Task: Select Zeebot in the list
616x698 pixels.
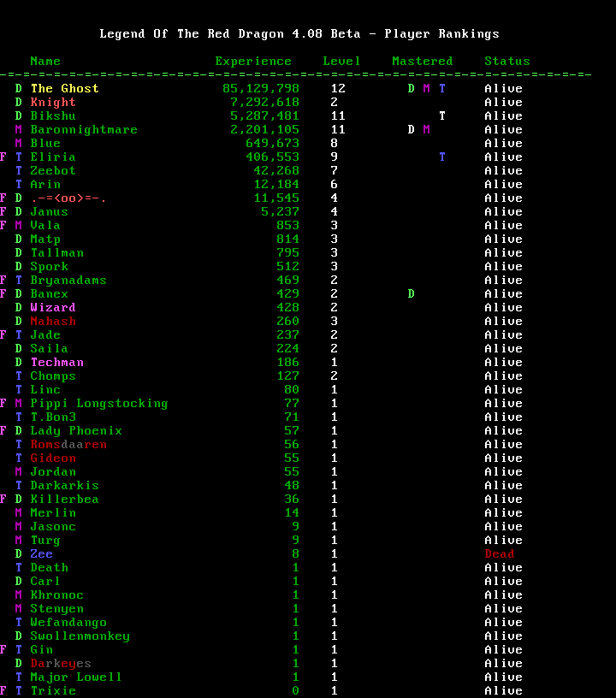Action: pos(53,170)
